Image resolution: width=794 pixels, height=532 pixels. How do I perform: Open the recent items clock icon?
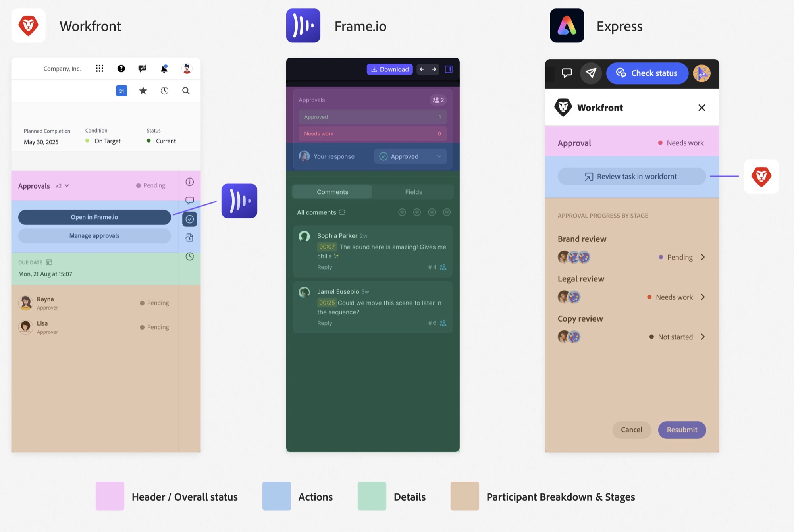click(164, 91)
